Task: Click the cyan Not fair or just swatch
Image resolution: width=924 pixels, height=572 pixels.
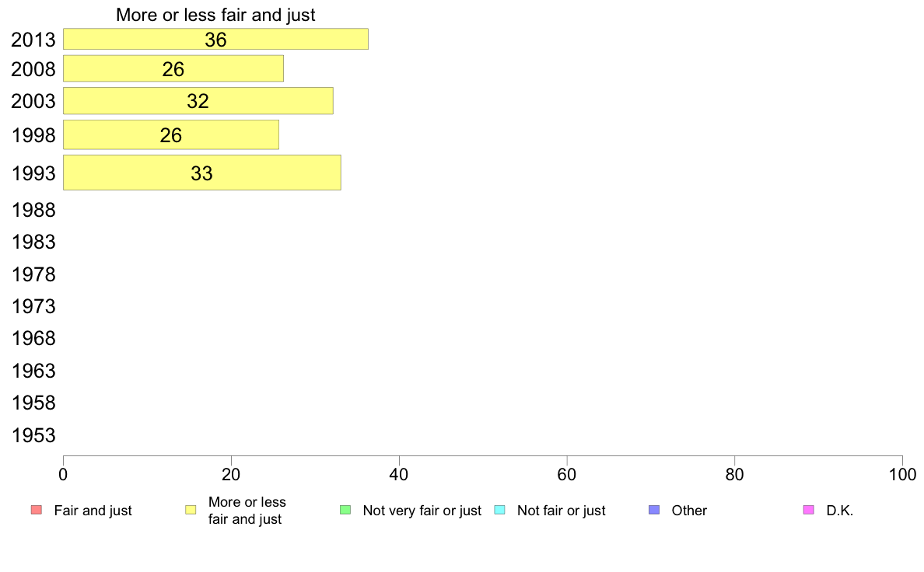Action: tap(499, 510)
